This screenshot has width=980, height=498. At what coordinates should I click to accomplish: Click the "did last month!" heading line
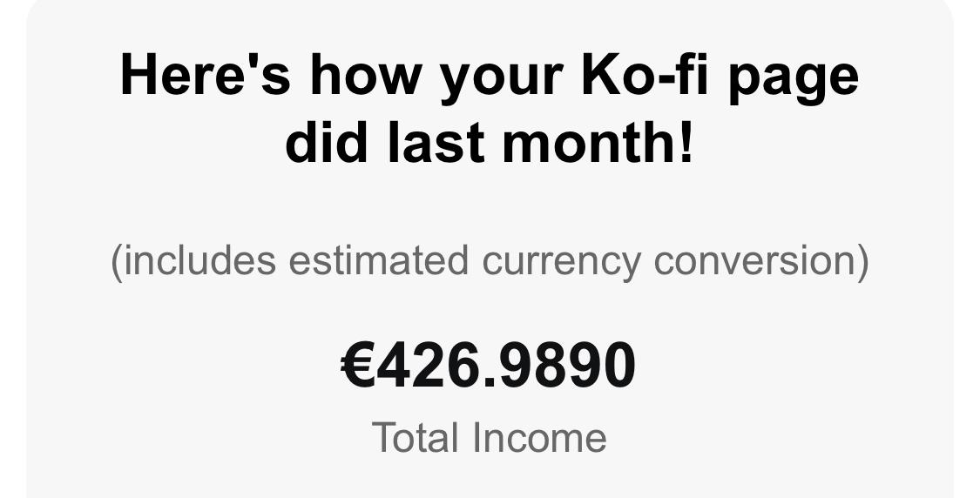click(490, 141)
